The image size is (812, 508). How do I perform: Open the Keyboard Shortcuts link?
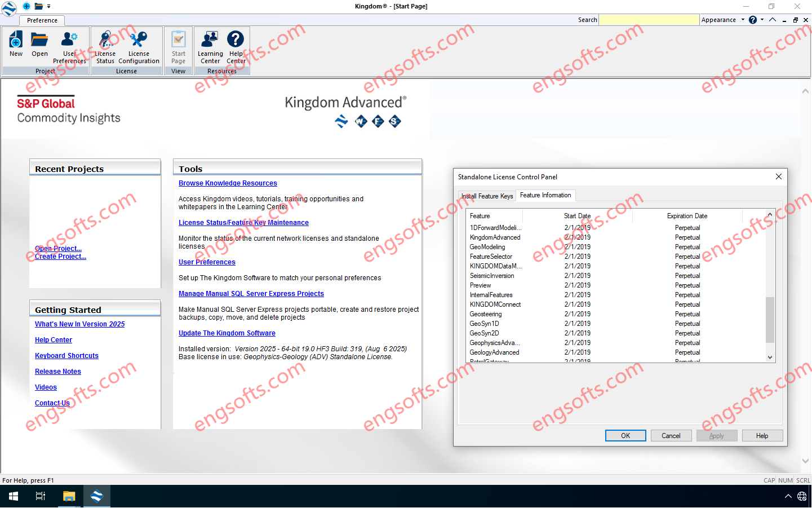tap(66, 356)
